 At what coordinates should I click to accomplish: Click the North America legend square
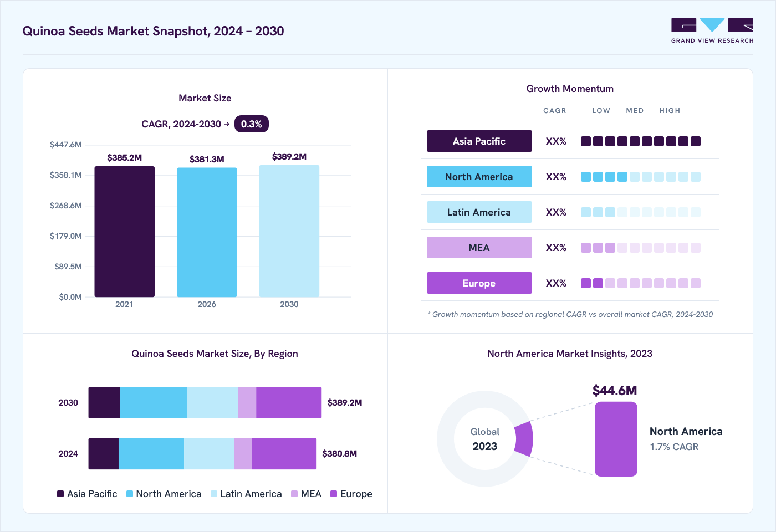(x=130, y=494)
